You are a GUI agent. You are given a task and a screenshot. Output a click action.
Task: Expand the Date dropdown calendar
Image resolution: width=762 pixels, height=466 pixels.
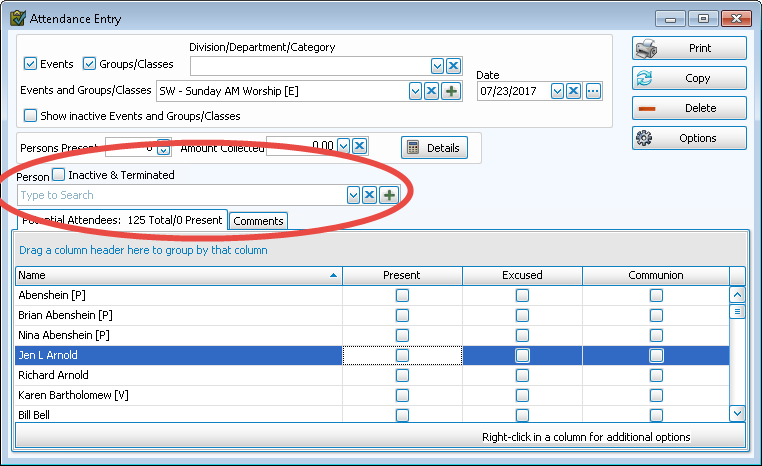[x=557, y=92]
